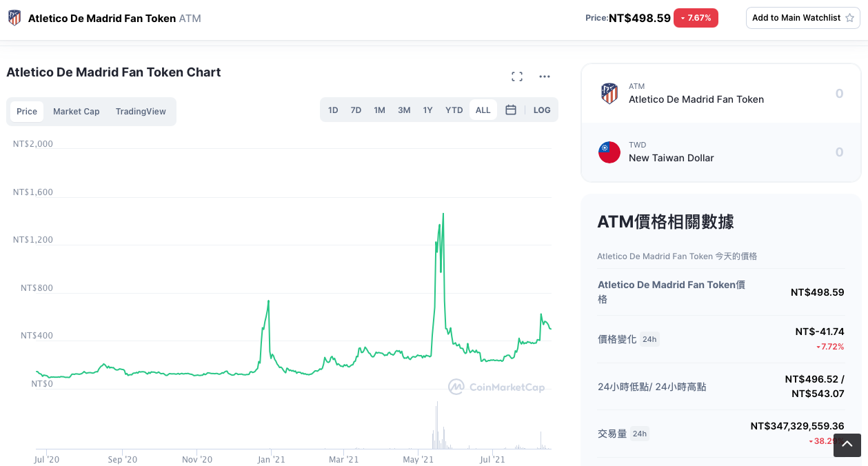Click the -7.67% price change badge
The height and width of the screenshot is (466, 868).
click(x=696, y=18)
